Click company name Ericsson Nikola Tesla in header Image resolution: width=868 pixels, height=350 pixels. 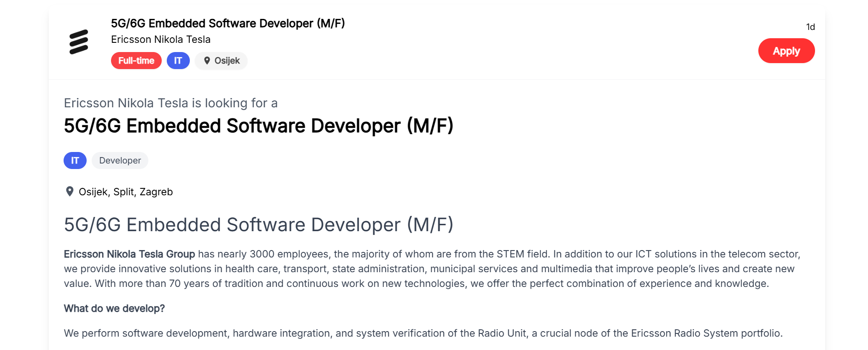coord(160,40)
